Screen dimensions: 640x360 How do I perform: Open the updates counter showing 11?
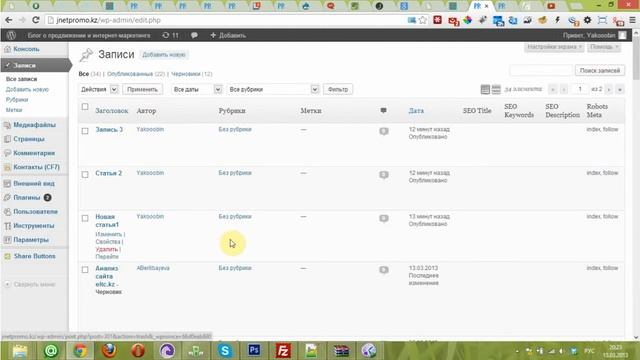pyautogui.click(x=170, y=36)
